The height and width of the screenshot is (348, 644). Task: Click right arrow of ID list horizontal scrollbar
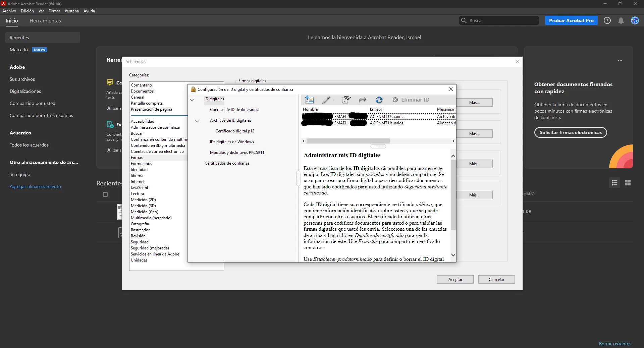[x=453, y=141]
